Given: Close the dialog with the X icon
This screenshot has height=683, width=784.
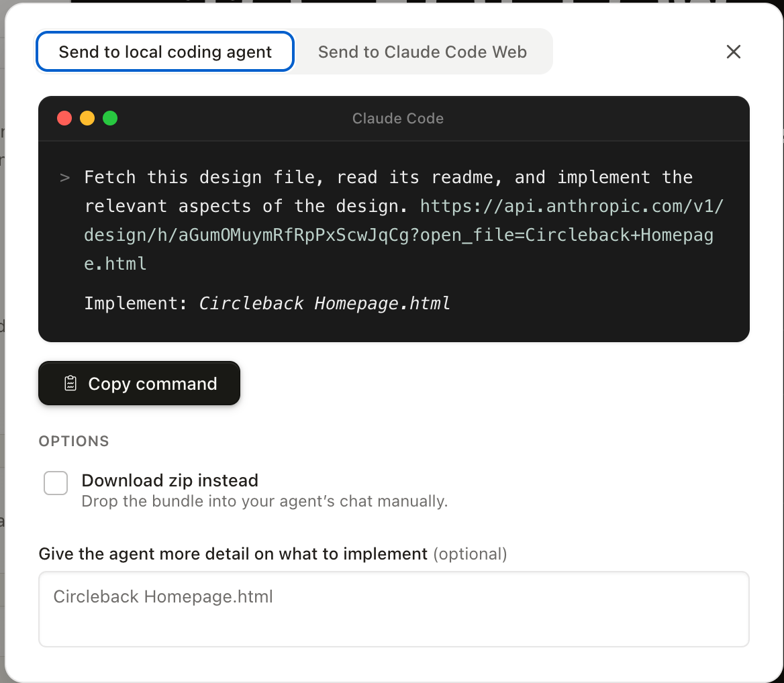Looking at the screenshot, I should [x=733, y=52].
